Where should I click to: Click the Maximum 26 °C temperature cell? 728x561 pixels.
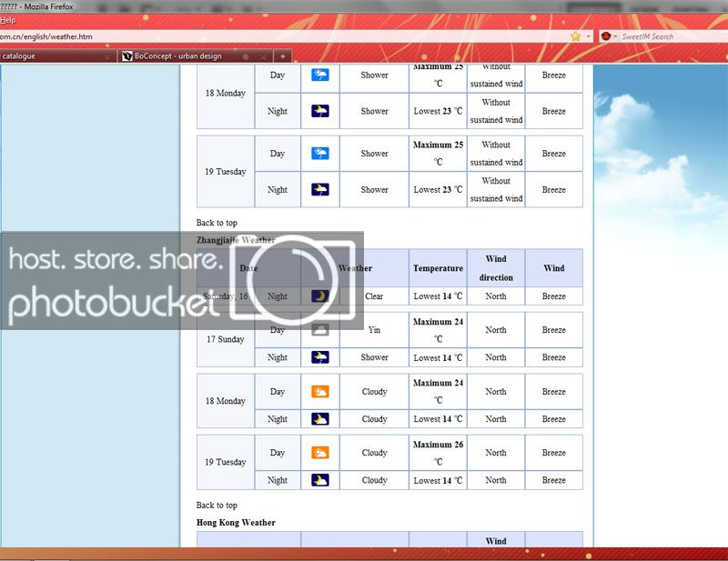click(x=438, y=453)
